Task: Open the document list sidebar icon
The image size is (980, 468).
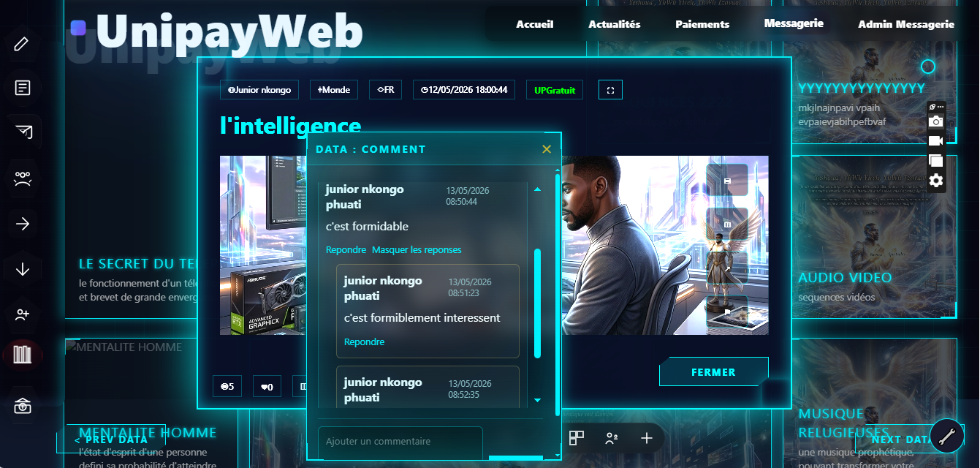Action: 22,88
